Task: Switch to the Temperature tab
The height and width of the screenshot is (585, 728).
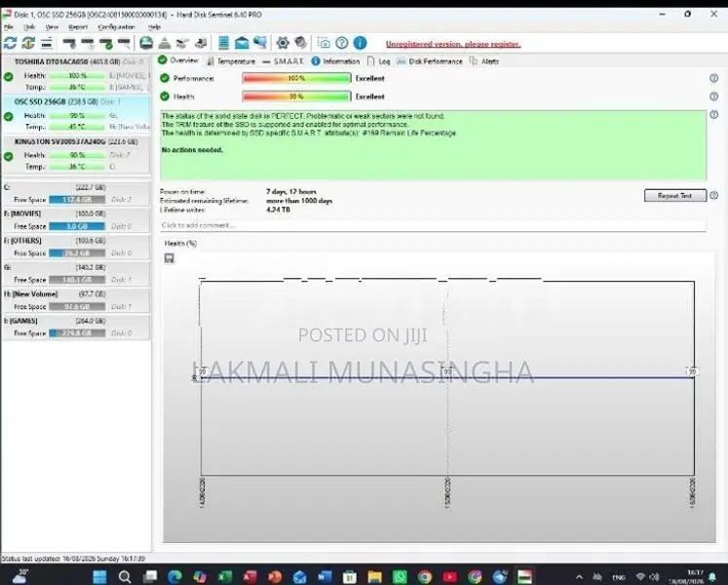Action: click(x=231, y=60)
